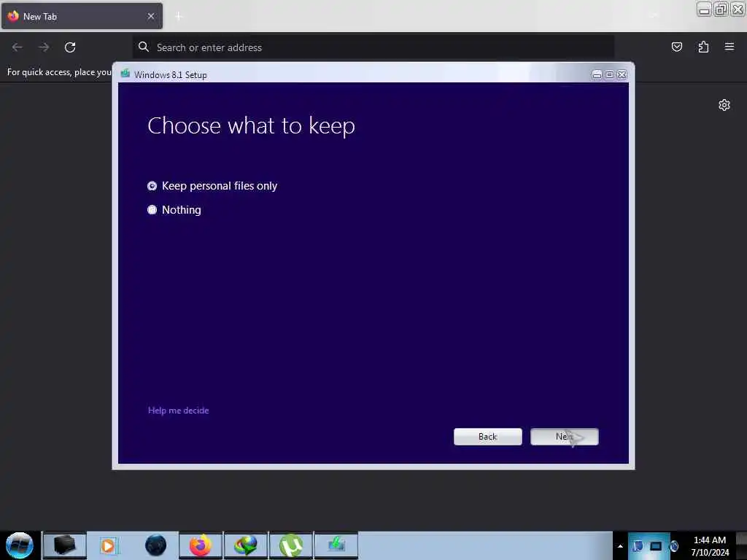Open a new tab with the plus button
Screen dimensions: 747x560
point(179,16)
